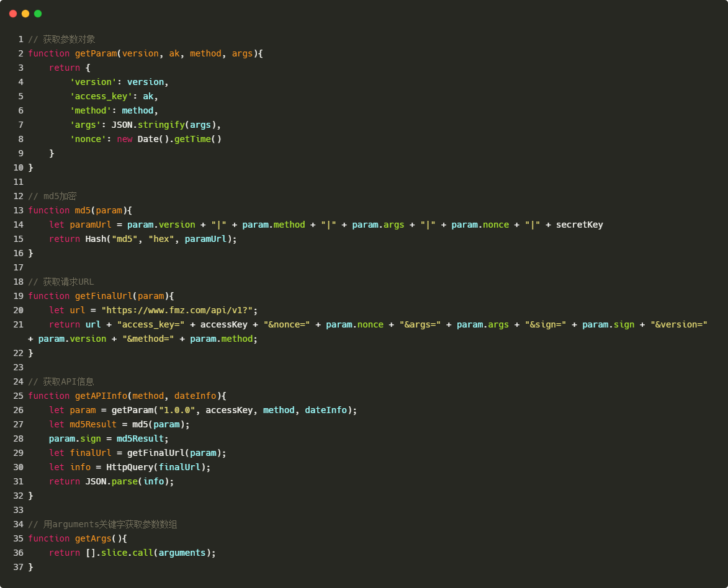The width and height of the screenshot is (728, 588).
Task: Click md5 function name on line 13
Action: (83, 211)
